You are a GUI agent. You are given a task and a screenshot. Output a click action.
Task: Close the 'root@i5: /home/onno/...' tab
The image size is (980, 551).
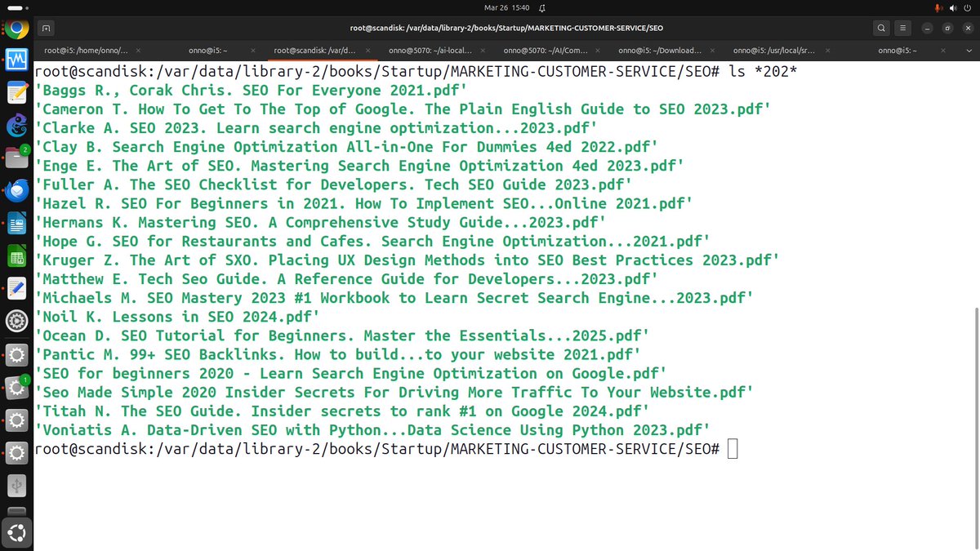tap(138, 50)
